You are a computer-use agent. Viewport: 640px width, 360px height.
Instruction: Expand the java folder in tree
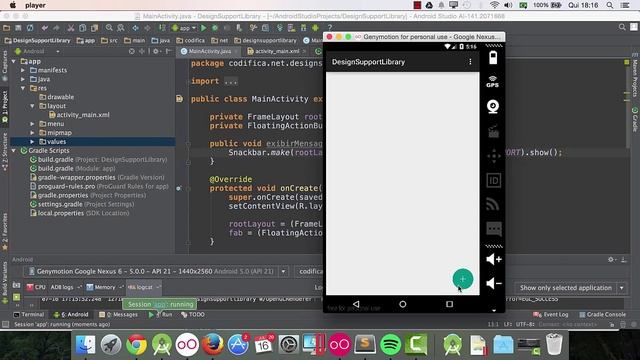23,79
